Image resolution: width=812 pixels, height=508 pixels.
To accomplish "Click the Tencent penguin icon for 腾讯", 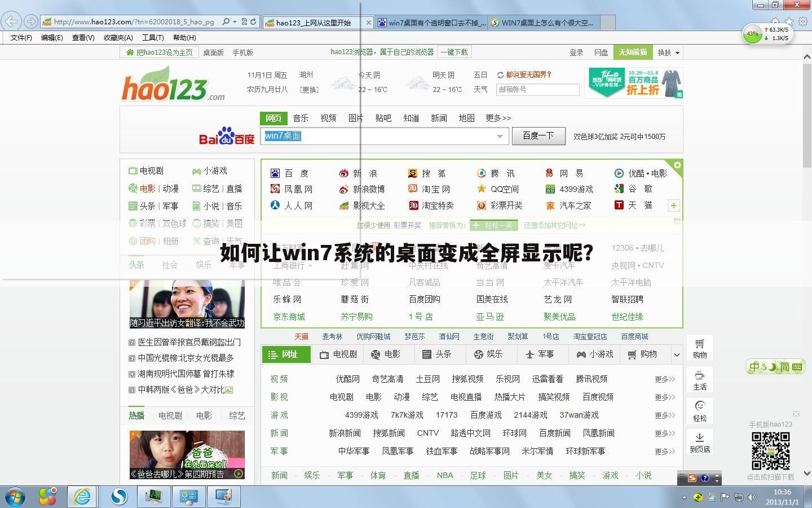I will point(482,173).
